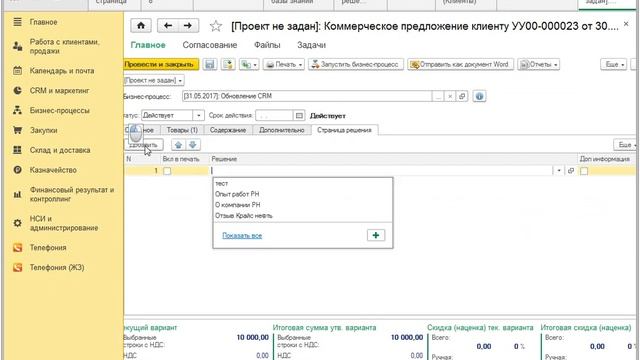Click the ellipsis select button of Бизнес-процесс
Viewport: 640px width, 360px height.
click(x=438, y=96)
